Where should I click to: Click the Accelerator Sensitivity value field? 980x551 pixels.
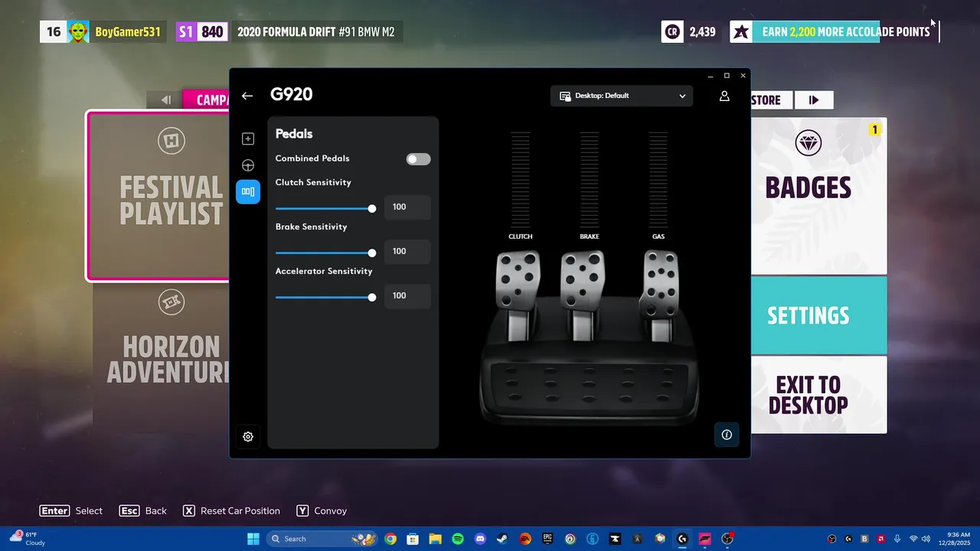[x=407, y=295]
